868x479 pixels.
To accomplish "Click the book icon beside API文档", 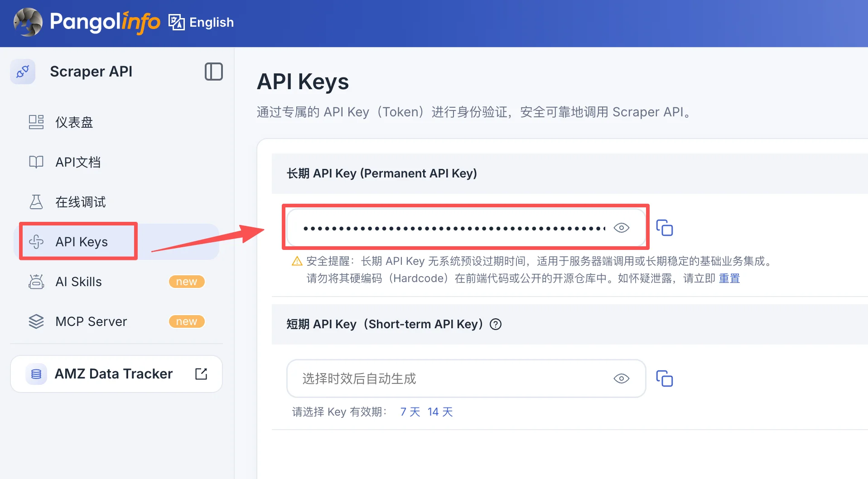I will click(36, 162).
